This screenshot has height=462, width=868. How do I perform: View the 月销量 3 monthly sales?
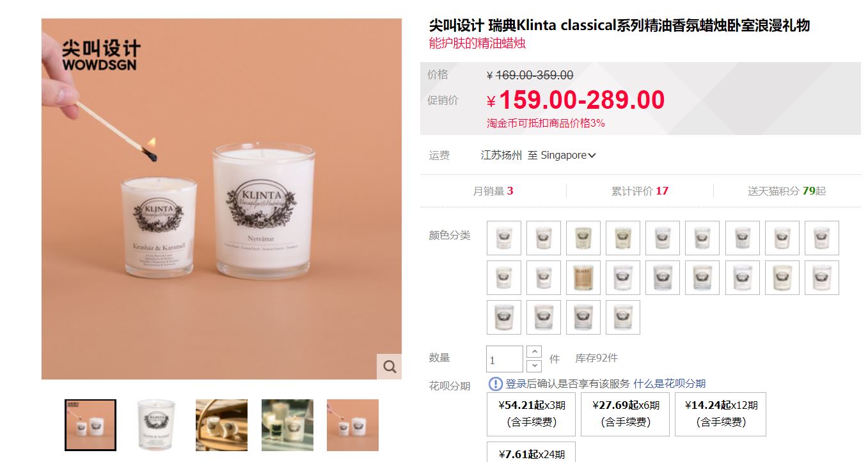493,191
